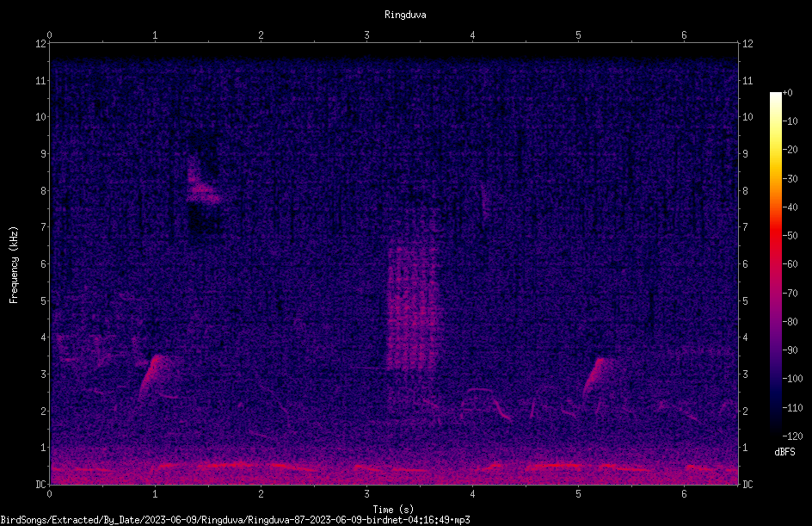Click the Ringduva title above the spectrogram
Screen dimensions: 812x526
coord(405,15)
